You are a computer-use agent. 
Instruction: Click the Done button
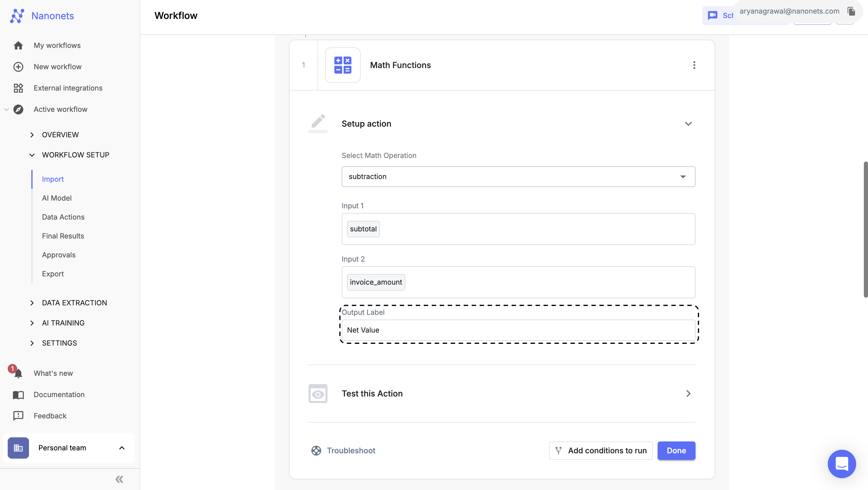point(676,450)
